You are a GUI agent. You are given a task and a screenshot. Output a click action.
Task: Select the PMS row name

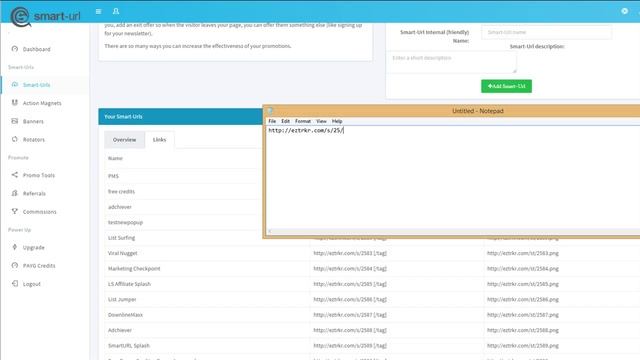coord(113,176)
